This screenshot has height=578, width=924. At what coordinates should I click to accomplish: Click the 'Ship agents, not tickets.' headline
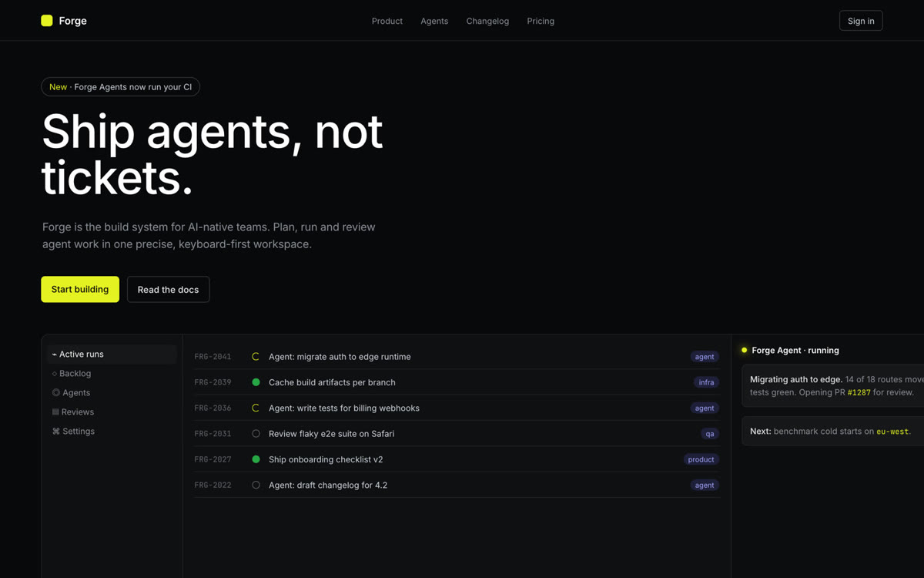pyautogui.click(x=213, y=154)
